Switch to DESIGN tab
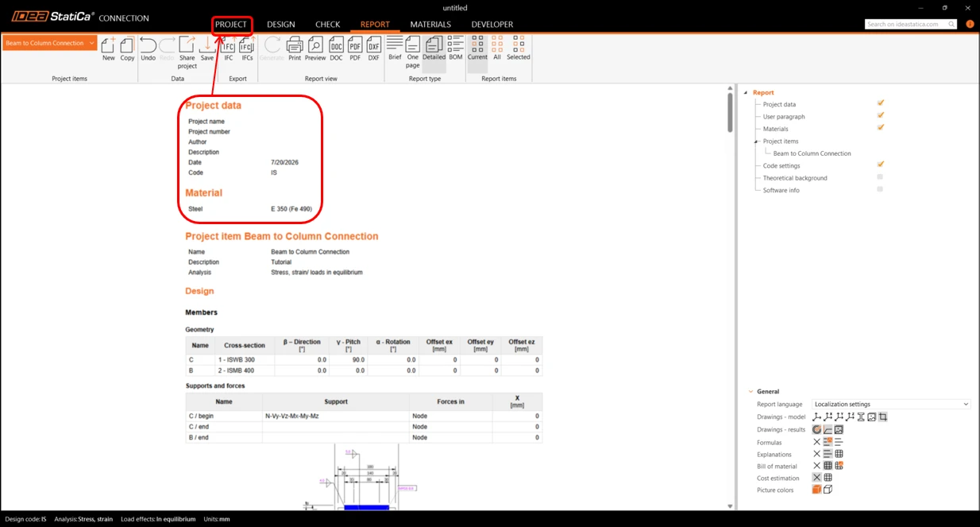Image resolution: width=980 pixels, height=527 pixels. click(281, 25)
